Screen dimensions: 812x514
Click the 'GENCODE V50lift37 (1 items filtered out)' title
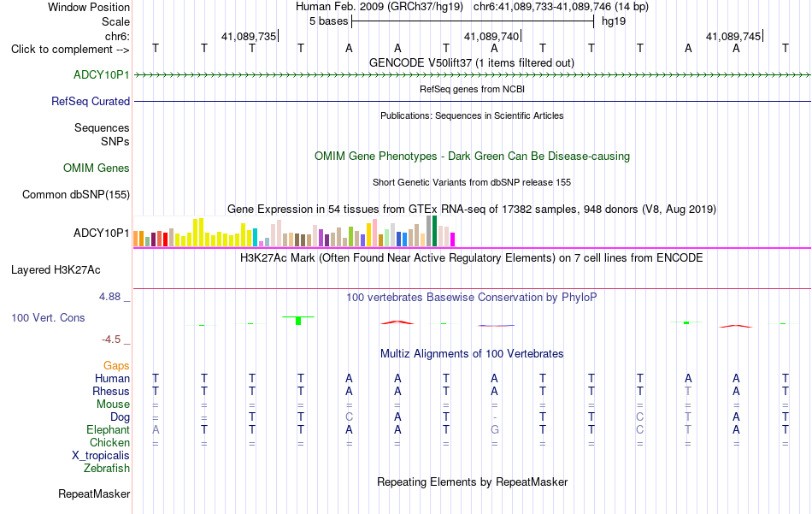click(x=471, y=62)
